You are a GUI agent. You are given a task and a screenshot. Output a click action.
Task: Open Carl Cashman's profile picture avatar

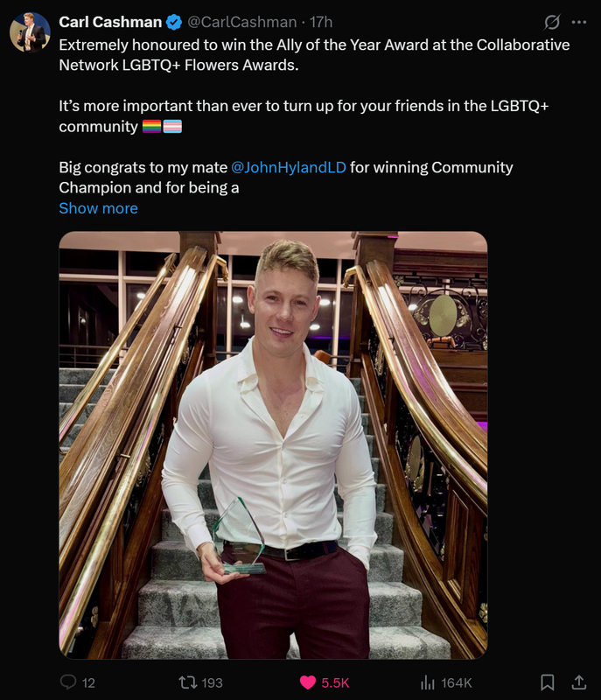point(31,32)
